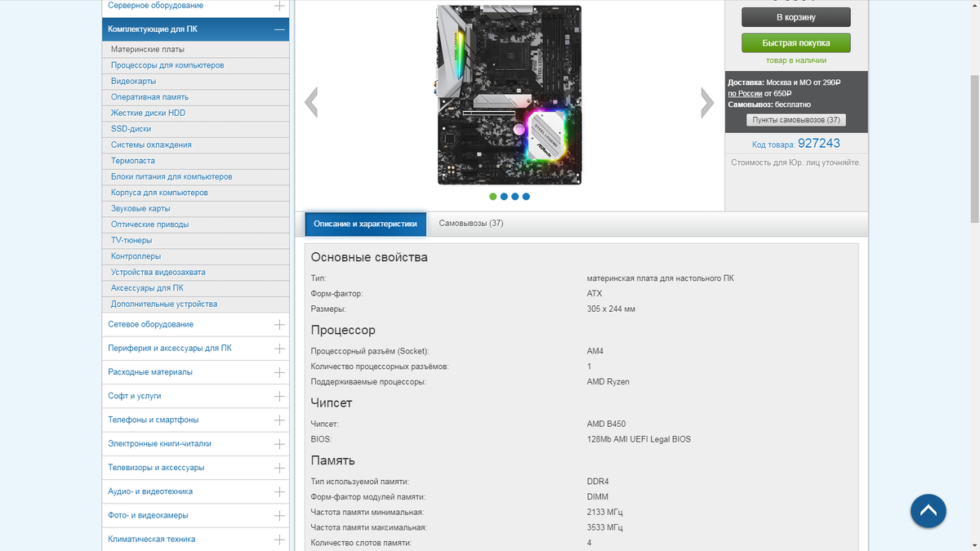Screen dimensions: 980x551
Task: Select the DIMM module form-factor value
Action: coord(598,497)
